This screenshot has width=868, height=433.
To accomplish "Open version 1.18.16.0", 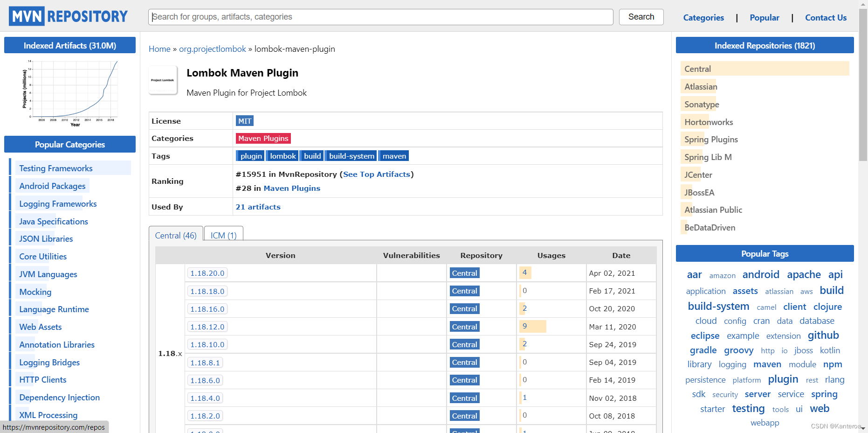I will 207,309.
